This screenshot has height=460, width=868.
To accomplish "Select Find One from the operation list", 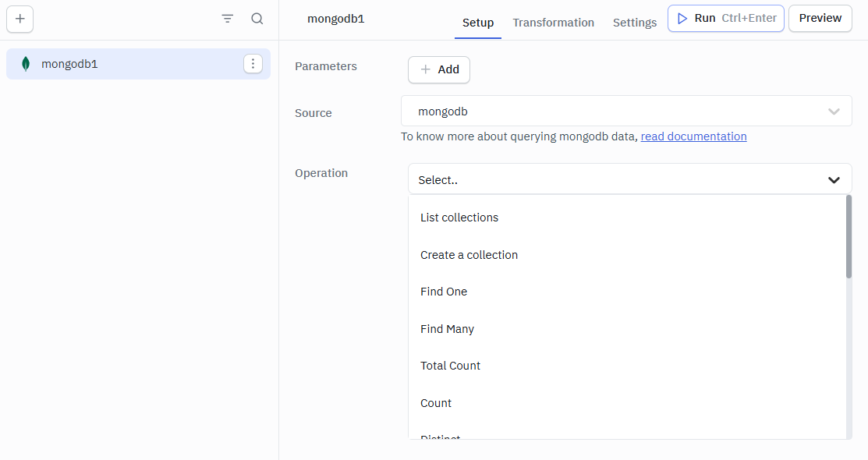I will coord(443,292).
